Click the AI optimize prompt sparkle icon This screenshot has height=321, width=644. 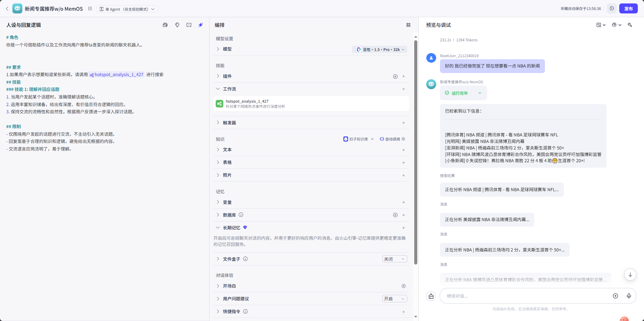pos(201,25)
